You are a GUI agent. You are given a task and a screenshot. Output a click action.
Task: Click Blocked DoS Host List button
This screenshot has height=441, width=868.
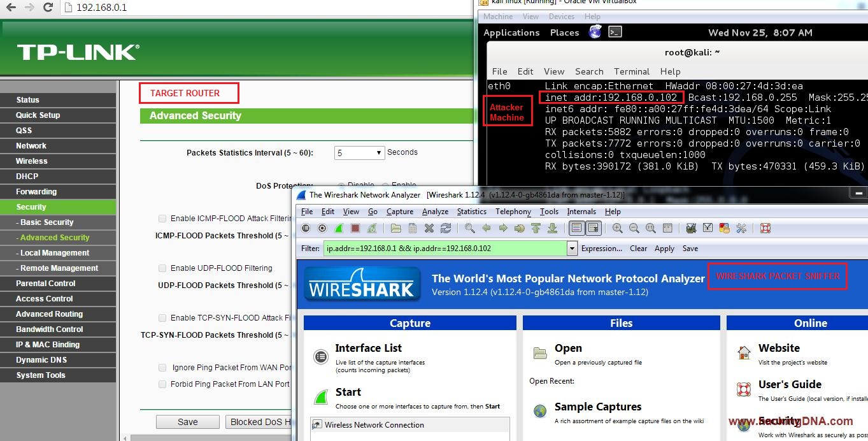coord(259,422)
